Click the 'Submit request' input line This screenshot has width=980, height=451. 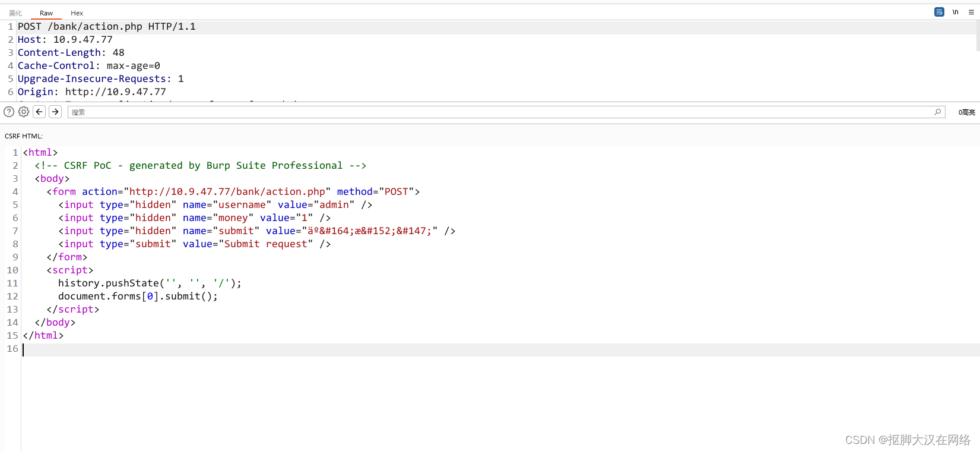point(195,244)
